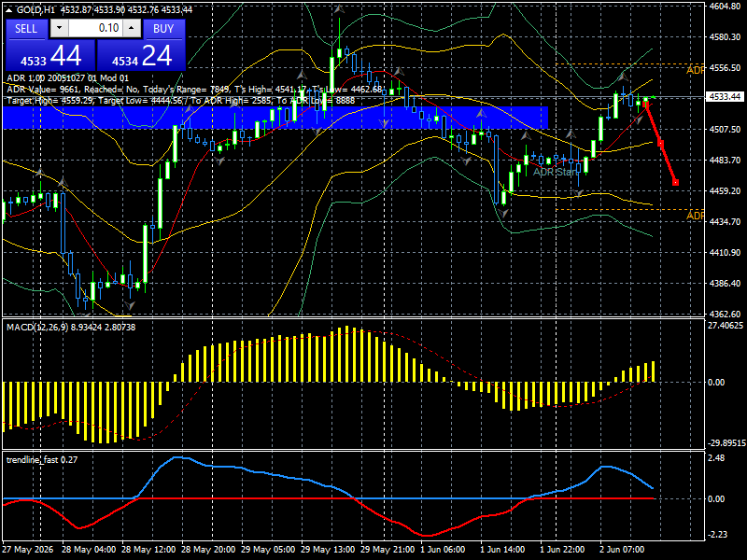Image resolution: width=747 pixels, height=560 pixels.
Task: Click the 4580.30 price scale value
Action: [725, 36]
